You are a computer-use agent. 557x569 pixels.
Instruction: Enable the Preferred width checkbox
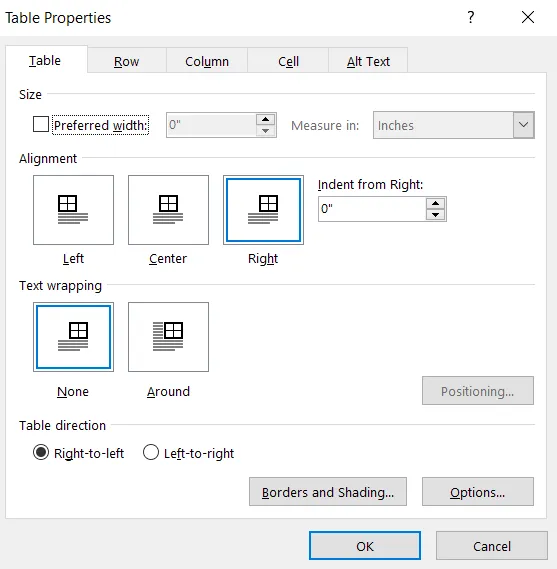click(41, 124)
